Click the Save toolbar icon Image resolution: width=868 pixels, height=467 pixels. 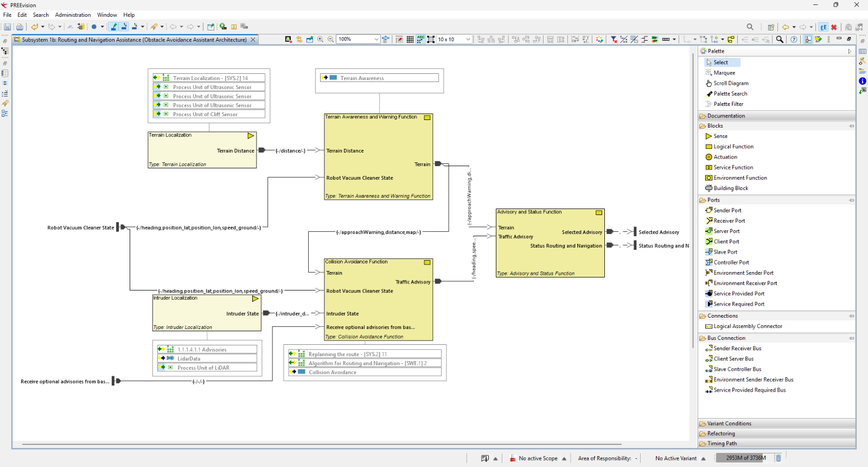pyautogui.click(x=8, y=27)
